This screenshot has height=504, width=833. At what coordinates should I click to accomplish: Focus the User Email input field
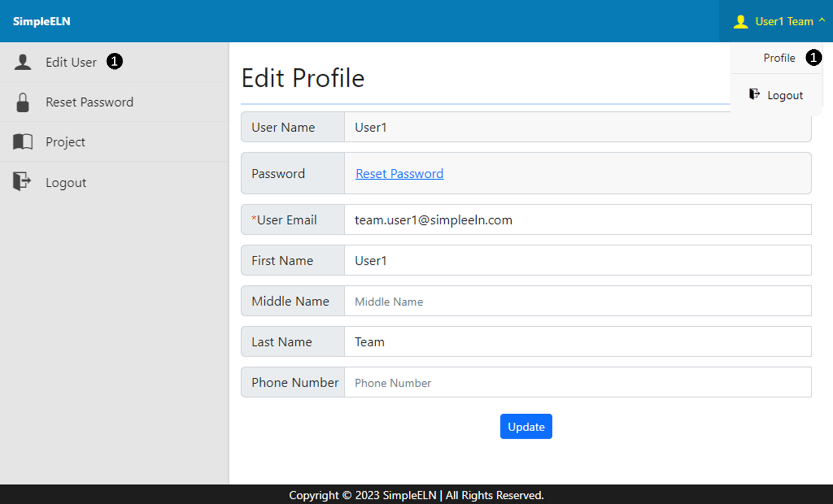tap(578, 220)
